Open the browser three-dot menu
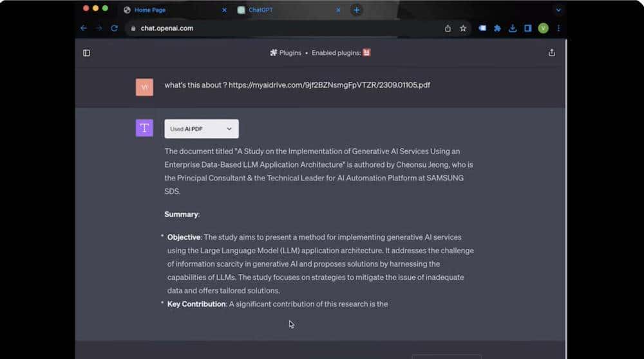The height and width of the screenshot is (359, 644). pos(558,28)
